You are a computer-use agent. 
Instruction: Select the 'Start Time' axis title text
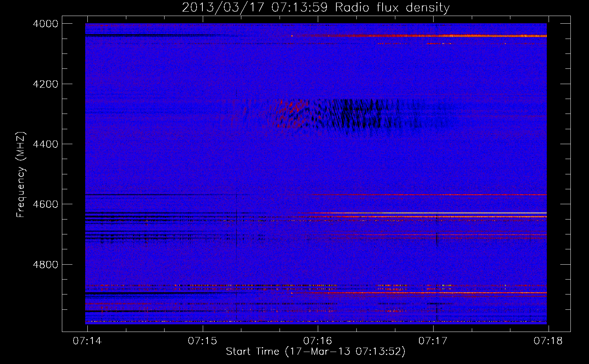(253, 352)
